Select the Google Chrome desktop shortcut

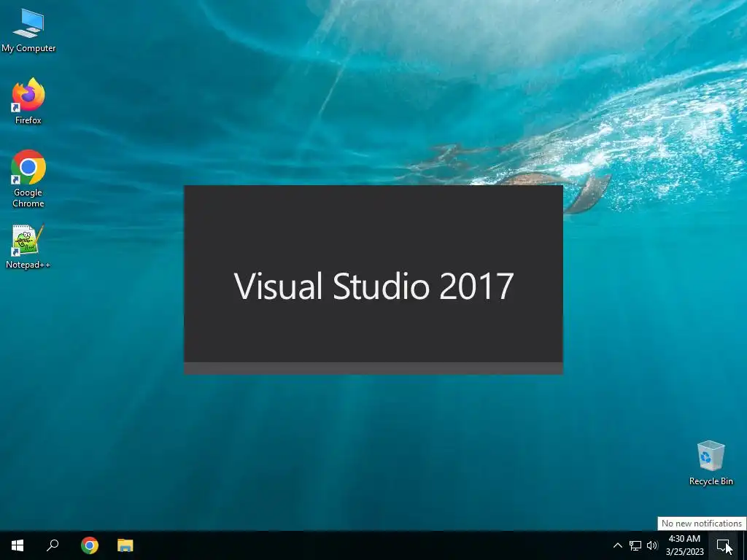(28, 179)
